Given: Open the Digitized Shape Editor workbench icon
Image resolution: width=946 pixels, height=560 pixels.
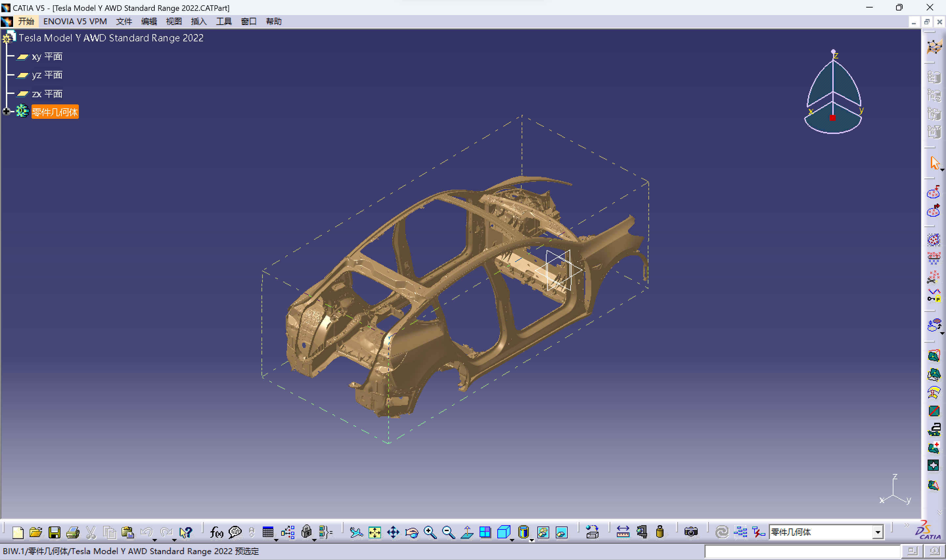Looking at the screenshot, I should 935,48.
